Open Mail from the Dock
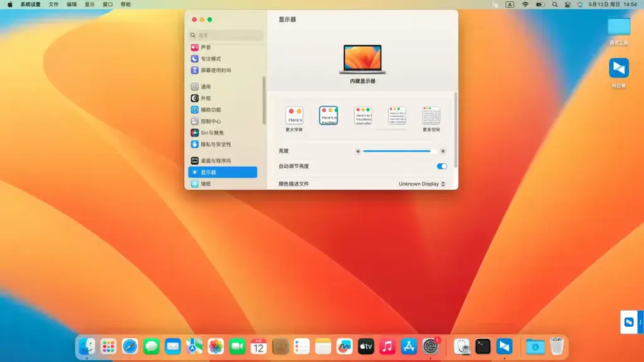This screenshot has height=362, width=644. 172,347
